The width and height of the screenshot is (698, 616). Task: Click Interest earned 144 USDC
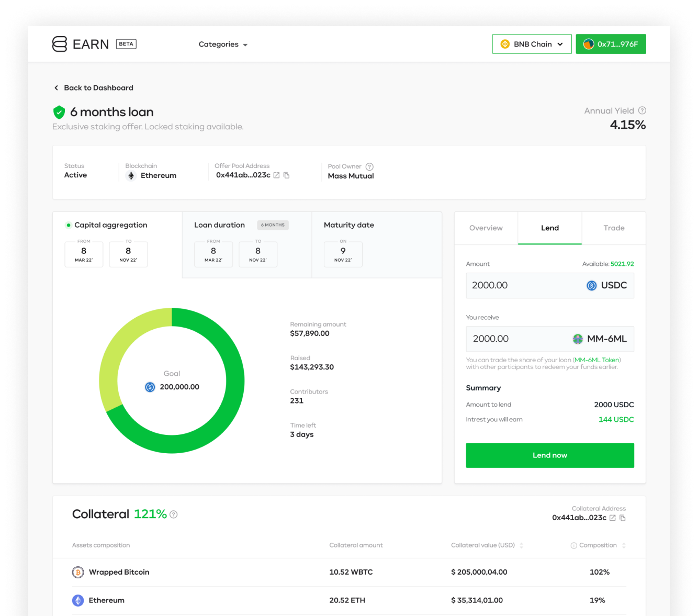click(616, 419)
